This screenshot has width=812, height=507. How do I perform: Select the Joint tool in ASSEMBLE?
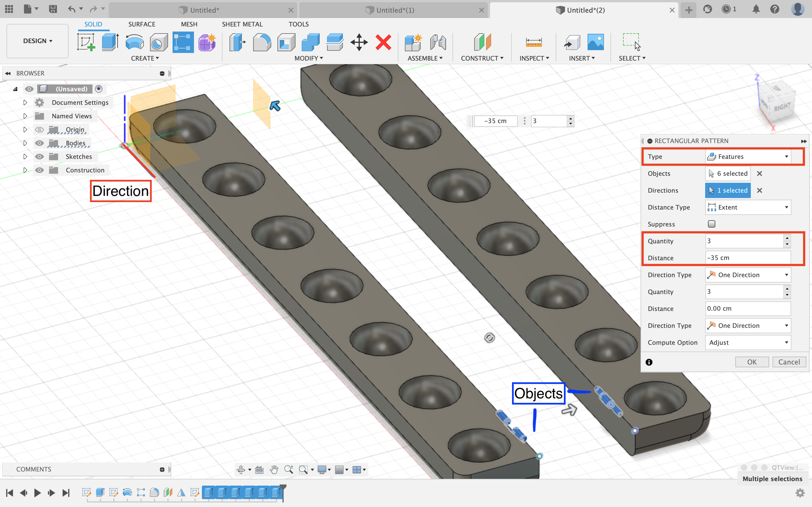coord(438,41)
